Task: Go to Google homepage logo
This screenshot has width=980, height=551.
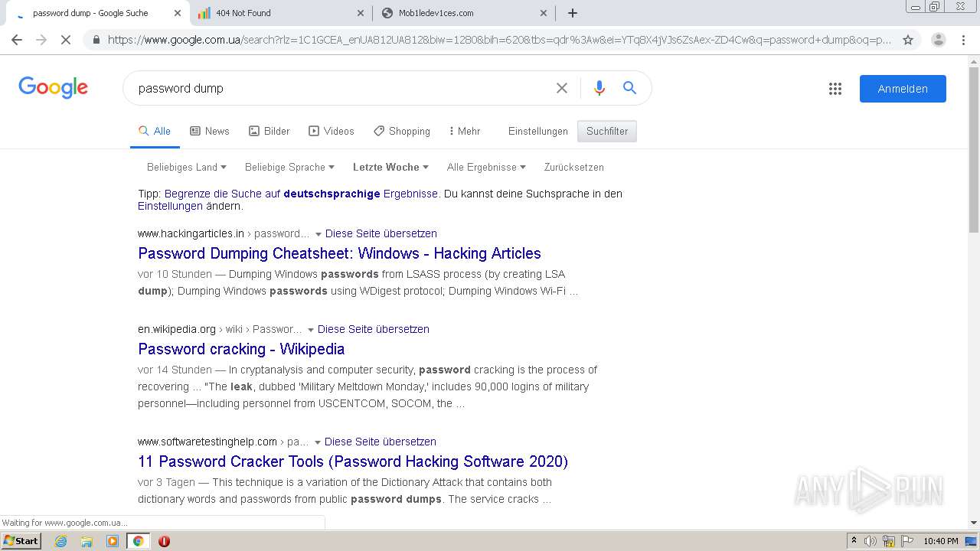Action: coord(54,87)
